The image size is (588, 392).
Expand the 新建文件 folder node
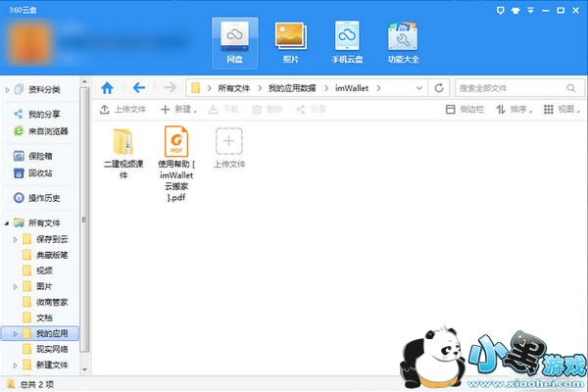[15, 365]
